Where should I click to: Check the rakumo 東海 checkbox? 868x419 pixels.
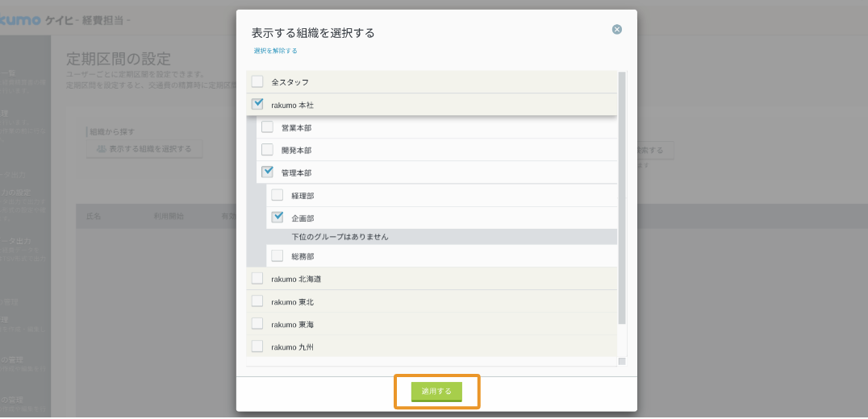pos(257,324)
